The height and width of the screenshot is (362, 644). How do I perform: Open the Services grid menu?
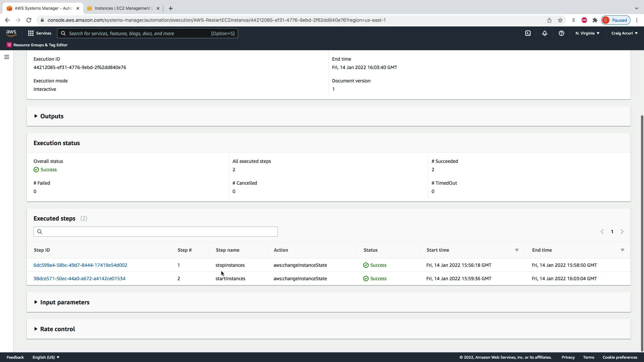point(40,33)
